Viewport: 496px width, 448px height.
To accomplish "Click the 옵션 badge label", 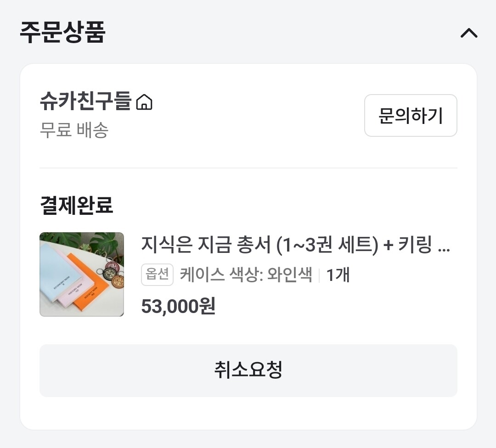I will (x=157, y=275).
